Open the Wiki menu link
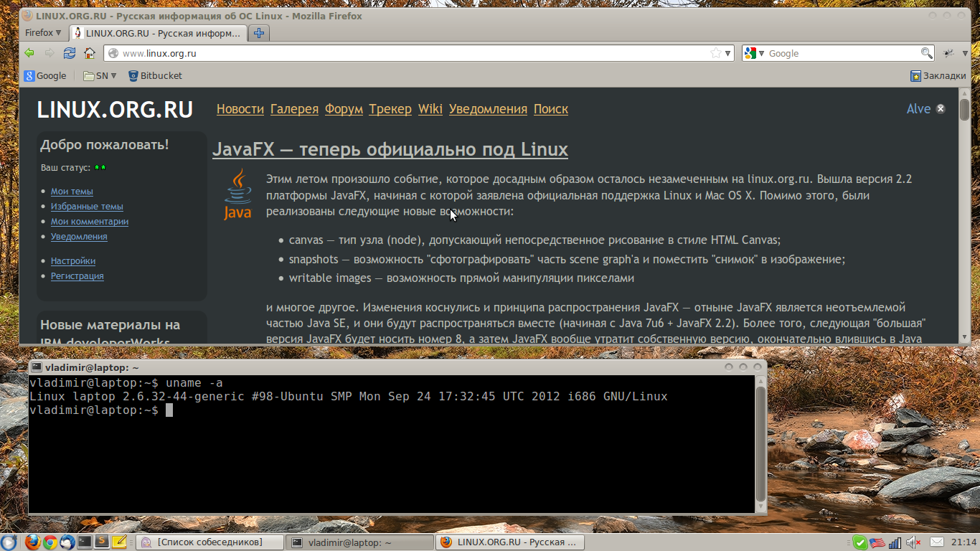The image size is (980, 551). tap(430, 109)
